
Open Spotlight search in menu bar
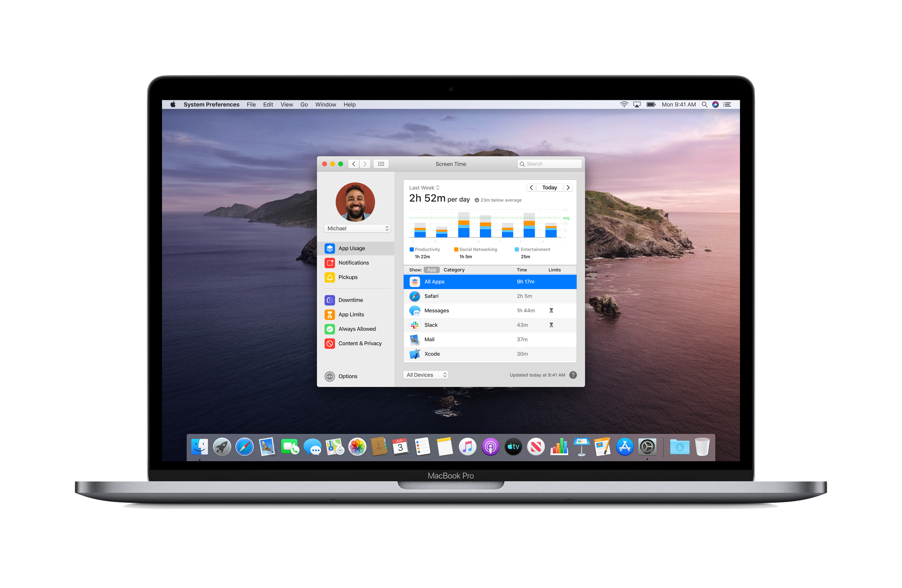[x=704, y=104]
